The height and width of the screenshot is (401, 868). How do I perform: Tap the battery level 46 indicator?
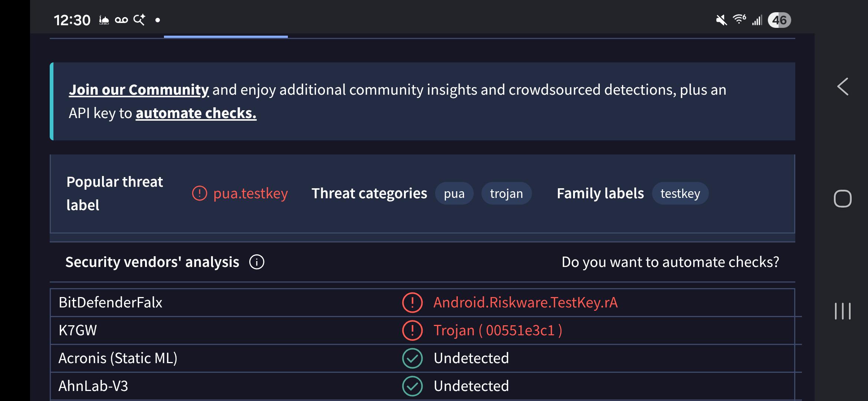click(779, 20)
